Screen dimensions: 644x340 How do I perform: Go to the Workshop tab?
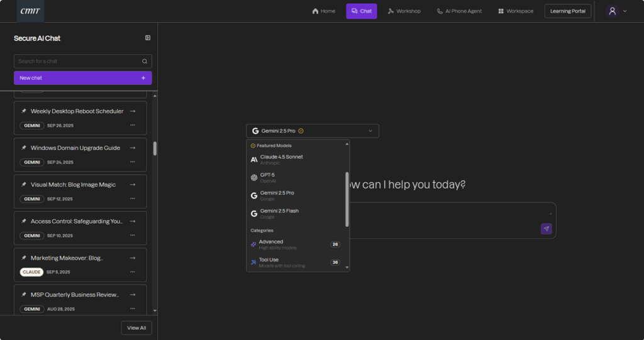coord(404,11)
